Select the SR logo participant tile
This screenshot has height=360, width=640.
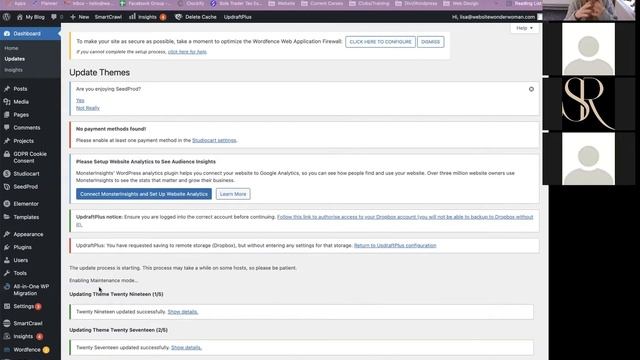(x=588, y=104)
